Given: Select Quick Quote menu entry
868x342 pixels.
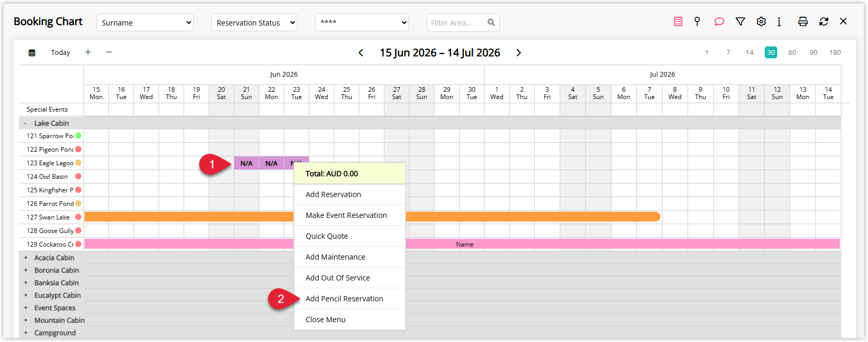Looking at the screenshot, I should point(349,236).
